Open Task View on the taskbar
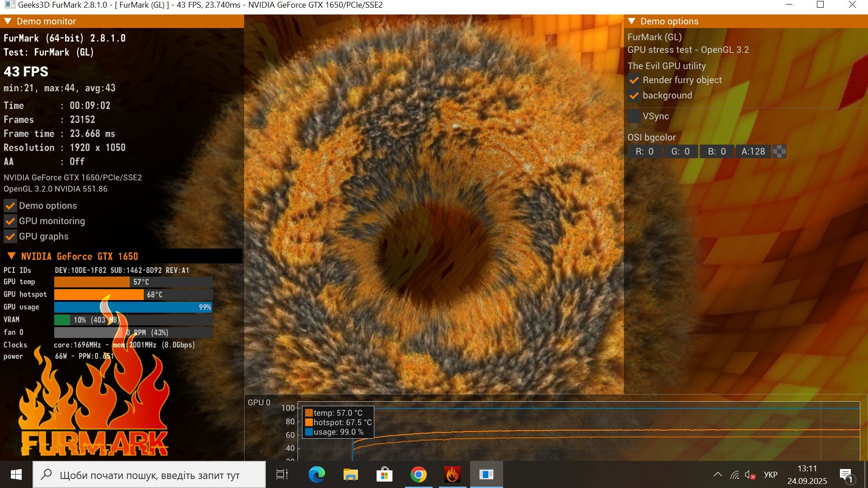Screen dimensions: 868x488 tap(282, 474)
